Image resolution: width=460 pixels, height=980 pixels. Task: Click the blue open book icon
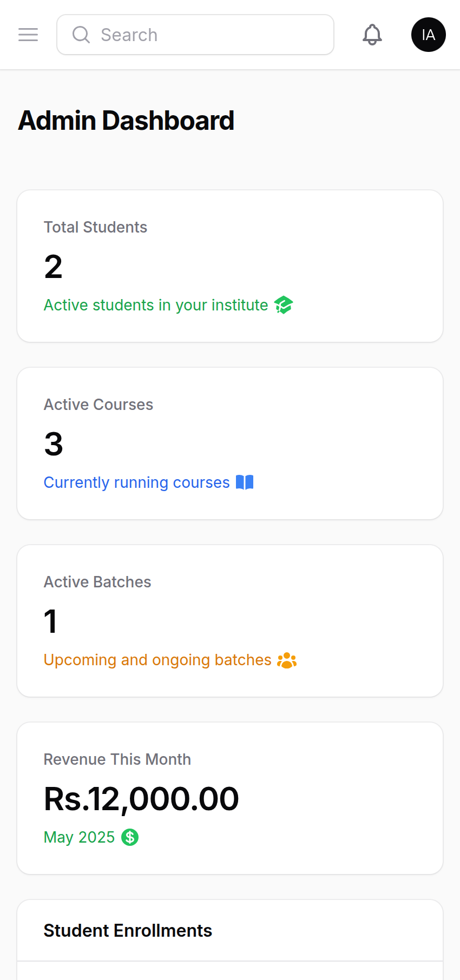point(245,482)
